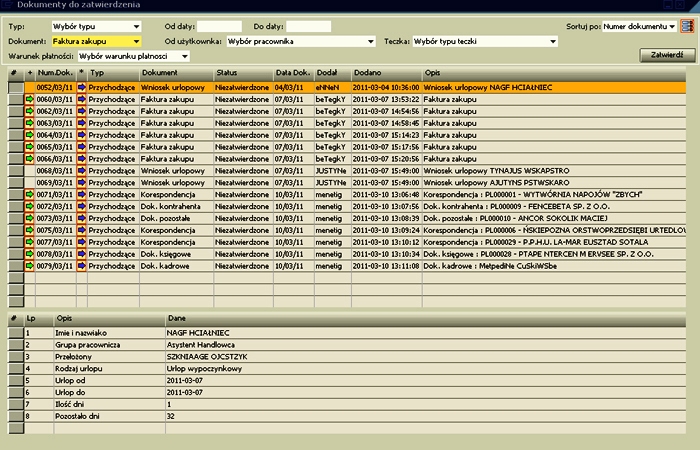Viewport: 700px width, 450px height.
Task: Click the Zatwierdź button
Action: pyautogui.click(x=667, y=55)
